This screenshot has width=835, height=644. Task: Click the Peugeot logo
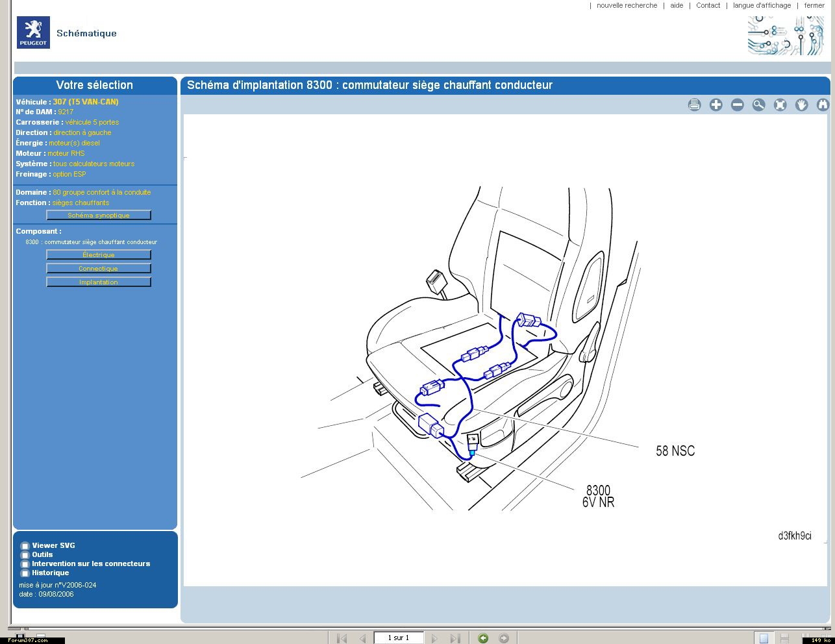pyautogui.click(x=33, y=32)
